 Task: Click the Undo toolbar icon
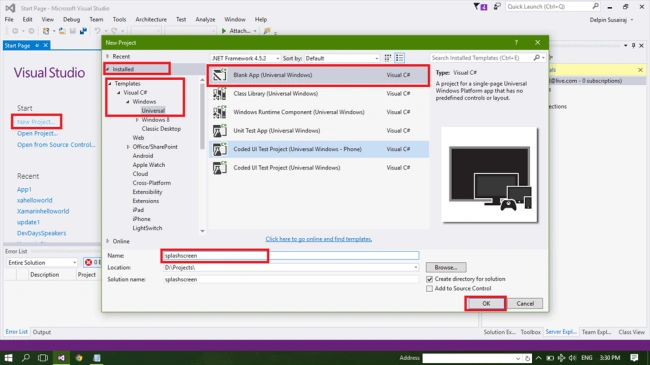97,31
